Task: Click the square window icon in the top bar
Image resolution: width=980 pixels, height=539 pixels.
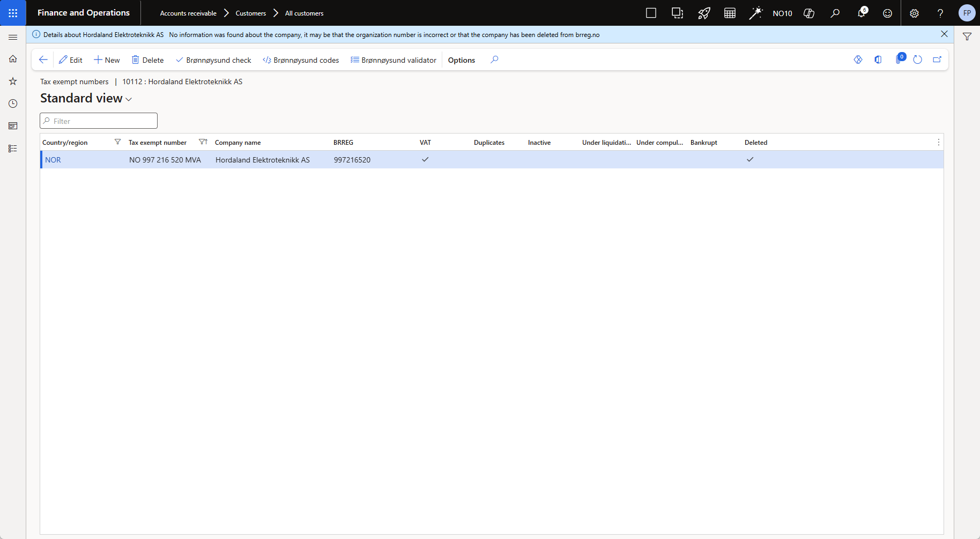Action: pos(651,13)
